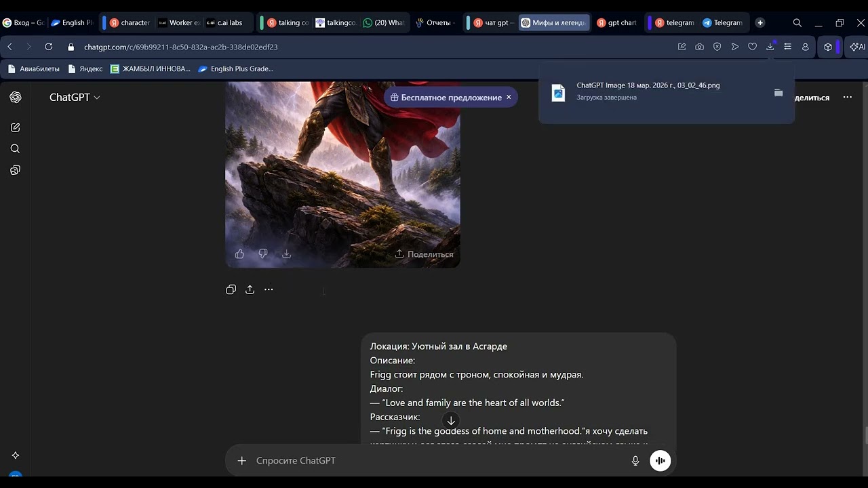This screenshot has height=488, width=868.
Task: Dislike the generated image with thumbs down
Action: pos(263,254)
